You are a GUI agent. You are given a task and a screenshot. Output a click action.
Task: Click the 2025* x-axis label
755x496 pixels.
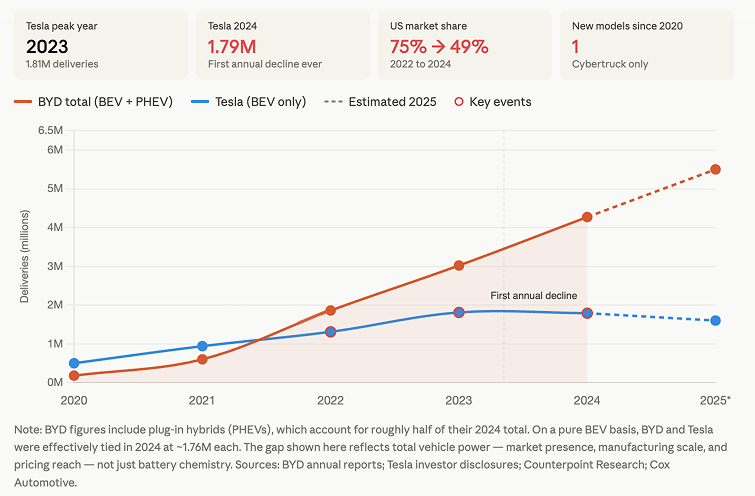715,401
